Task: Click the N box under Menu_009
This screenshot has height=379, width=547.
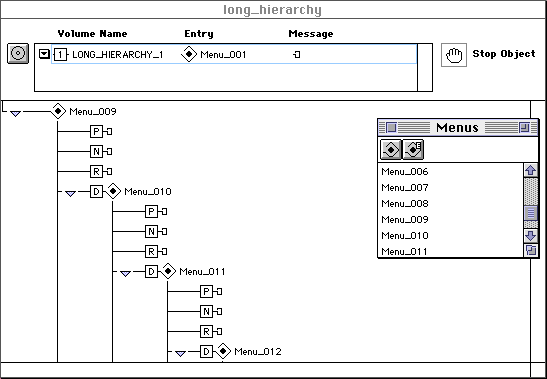Action: (x=96, y=151)
